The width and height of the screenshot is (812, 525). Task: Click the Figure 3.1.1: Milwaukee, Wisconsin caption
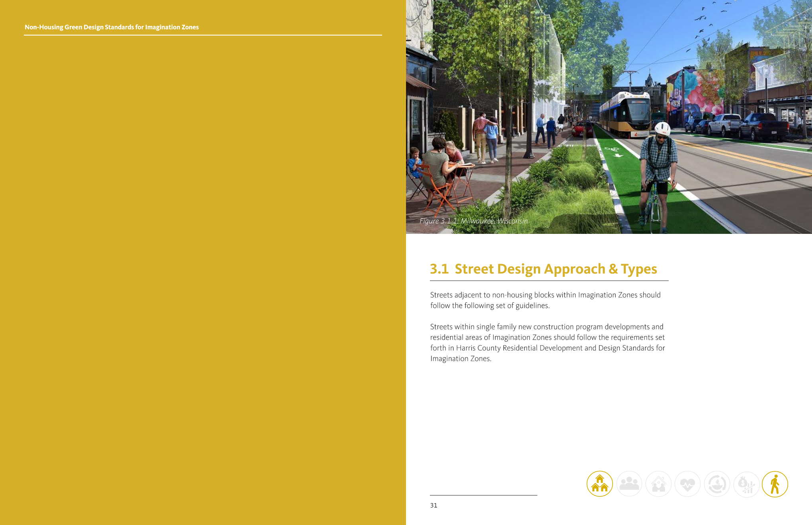[x=473, y=221]
